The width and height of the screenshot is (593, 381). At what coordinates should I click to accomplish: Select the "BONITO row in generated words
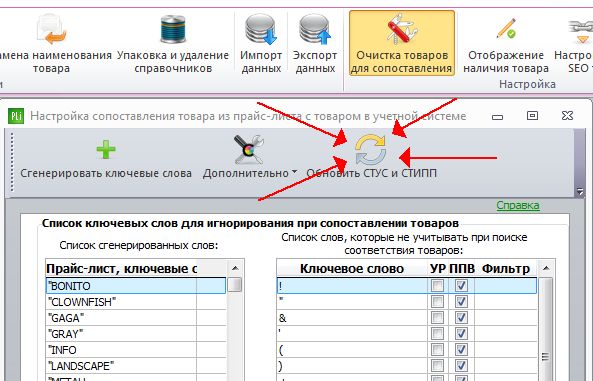tap(136, 286)
